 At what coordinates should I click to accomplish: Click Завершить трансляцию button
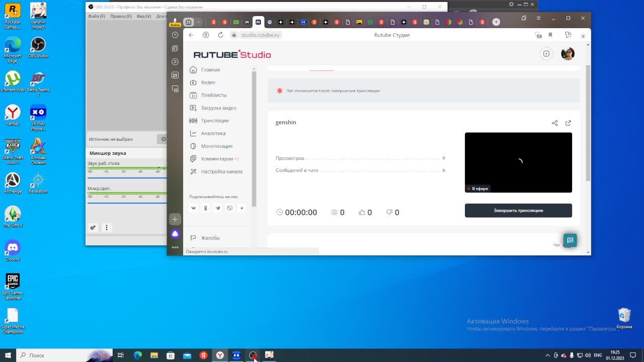click(518, 211)
